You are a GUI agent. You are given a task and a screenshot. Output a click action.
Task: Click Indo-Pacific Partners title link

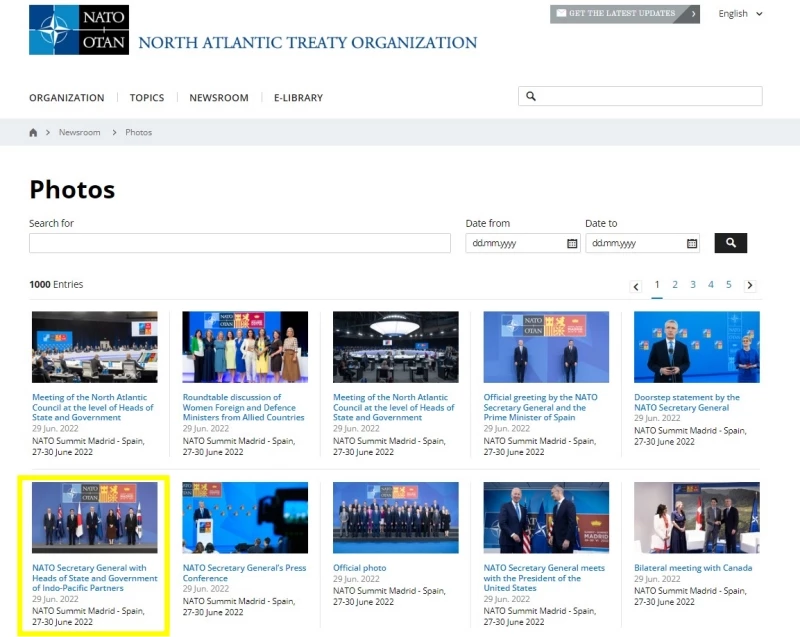coord(95,578)
